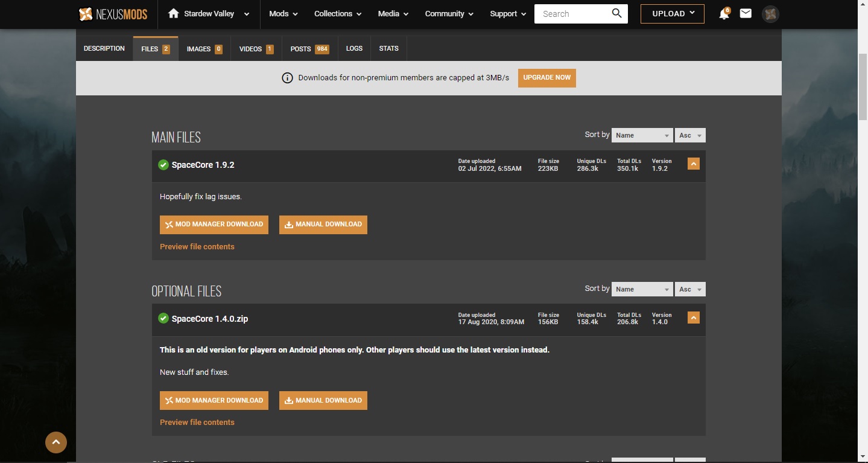This screenshot has width=868, height=463.
Task: Expand the Collections menu
Action: pos(338,14)
